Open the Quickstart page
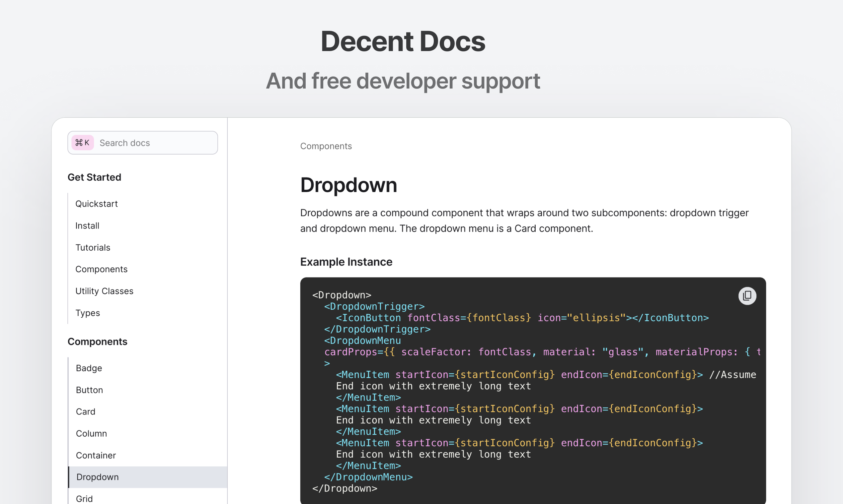 click(x=97, y=204)
